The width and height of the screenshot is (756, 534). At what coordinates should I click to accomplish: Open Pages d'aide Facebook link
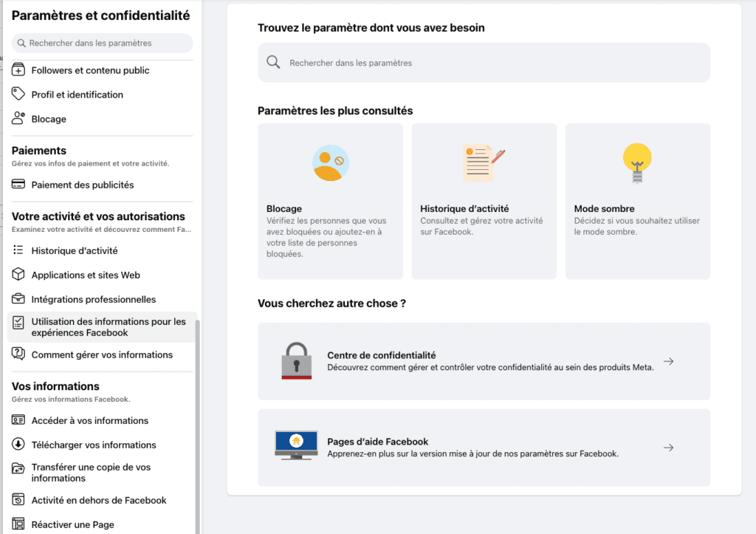point(484,447)
